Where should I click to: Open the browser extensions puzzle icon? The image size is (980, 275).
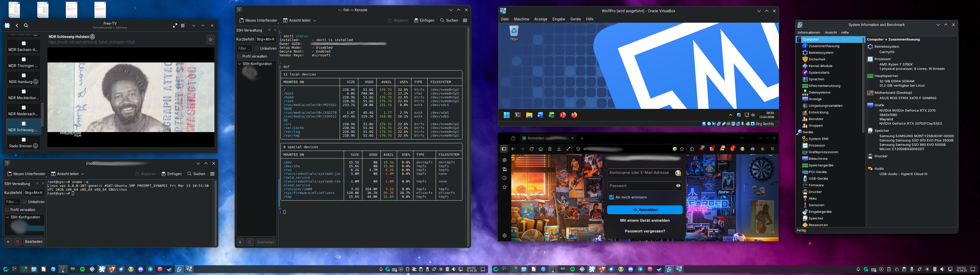pyautogui.click(x=692, y=149)
